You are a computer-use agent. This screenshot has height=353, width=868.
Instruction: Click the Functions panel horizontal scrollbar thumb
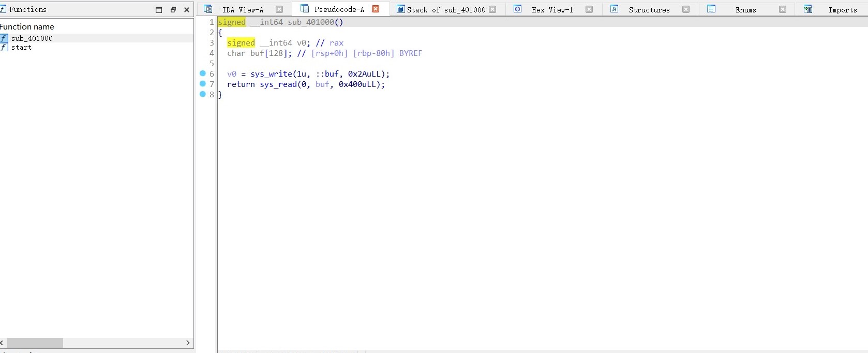(35, 343)
